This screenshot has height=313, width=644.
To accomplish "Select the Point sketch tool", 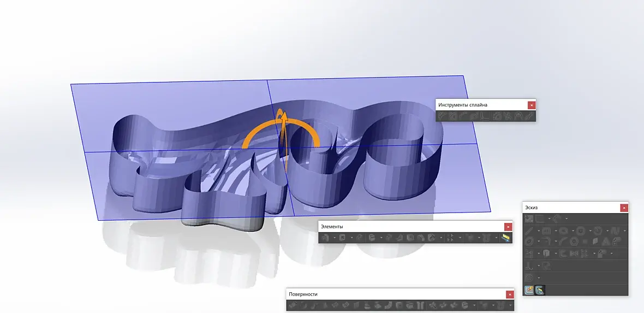I will [x=585, y=241].
